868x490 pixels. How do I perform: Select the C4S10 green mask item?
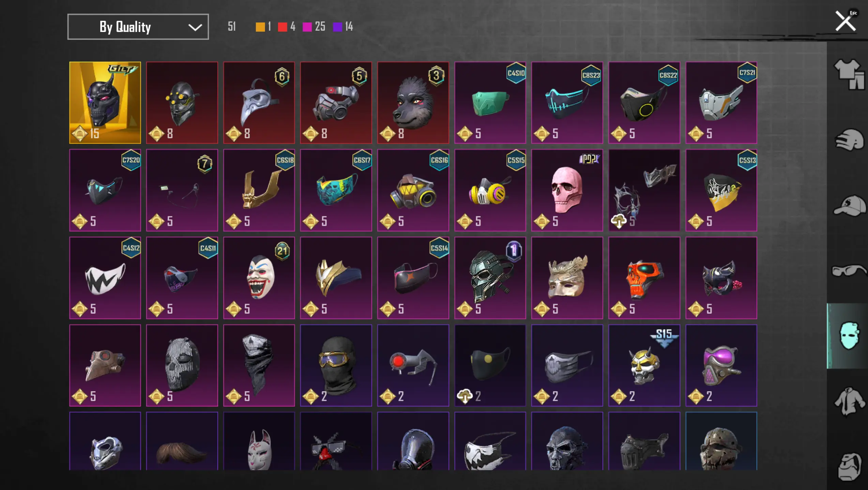pyautogui.click(x=490, y=102)
